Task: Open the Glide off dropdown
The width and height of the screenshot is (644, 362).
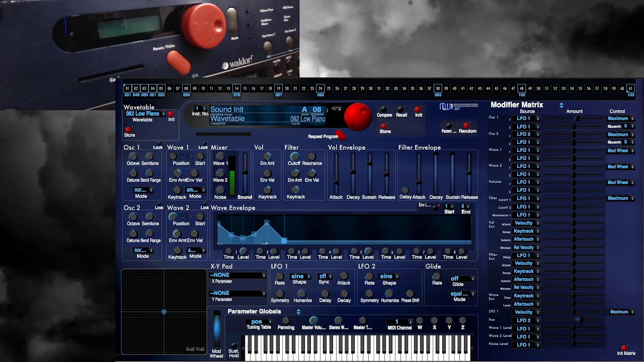Action: (462, 279)
